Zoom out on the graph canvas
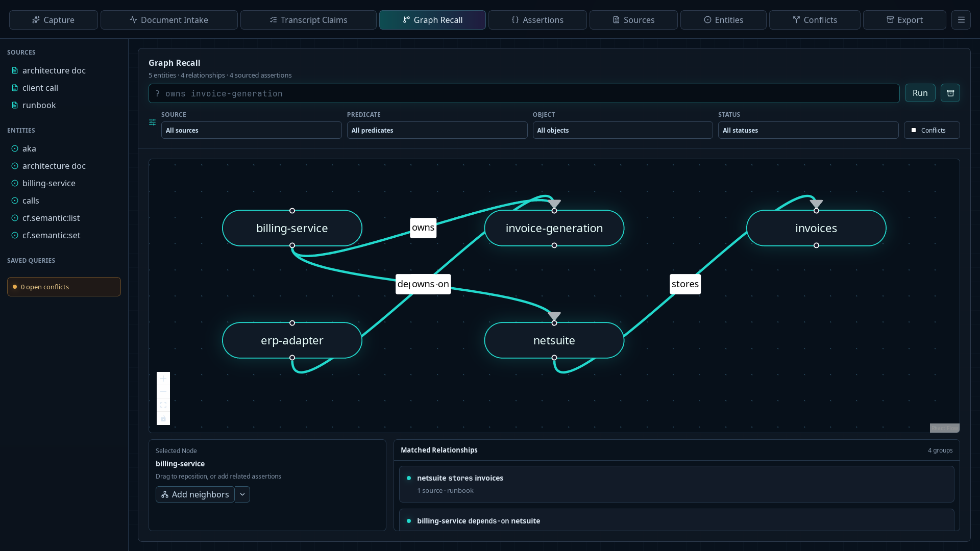 point(163,392)
